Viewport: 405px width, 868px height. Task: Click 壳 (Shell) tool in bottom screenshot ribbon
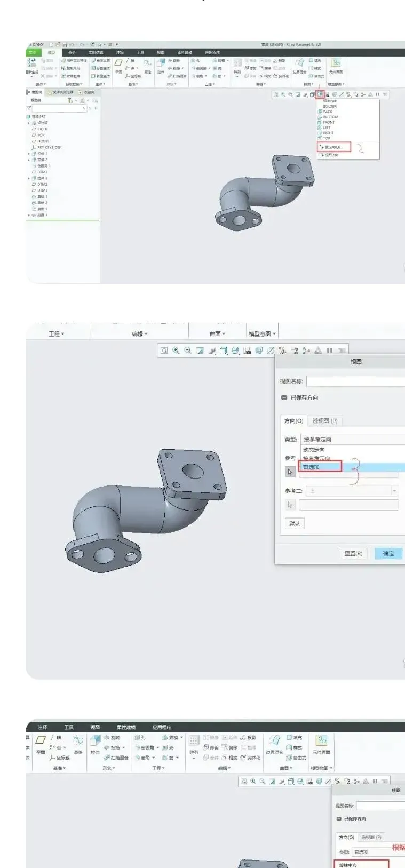click(x=168, y=747)
